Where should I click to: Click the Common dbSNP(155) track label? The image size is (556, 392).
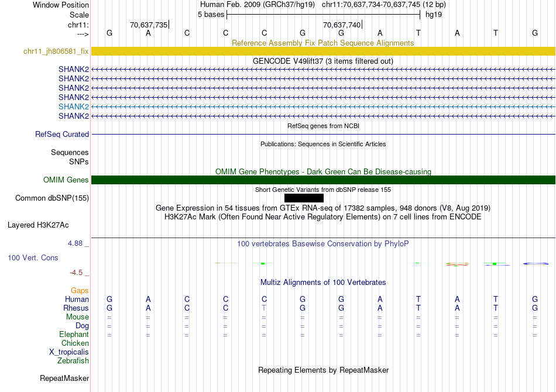52,198
